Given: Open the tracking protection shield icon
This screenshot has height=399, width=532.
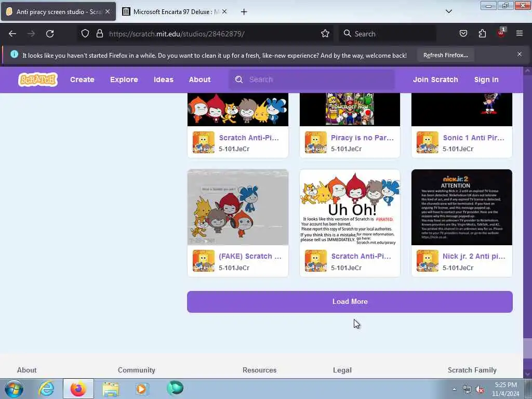Looking at the screenshot, I should tap(85, 33).
